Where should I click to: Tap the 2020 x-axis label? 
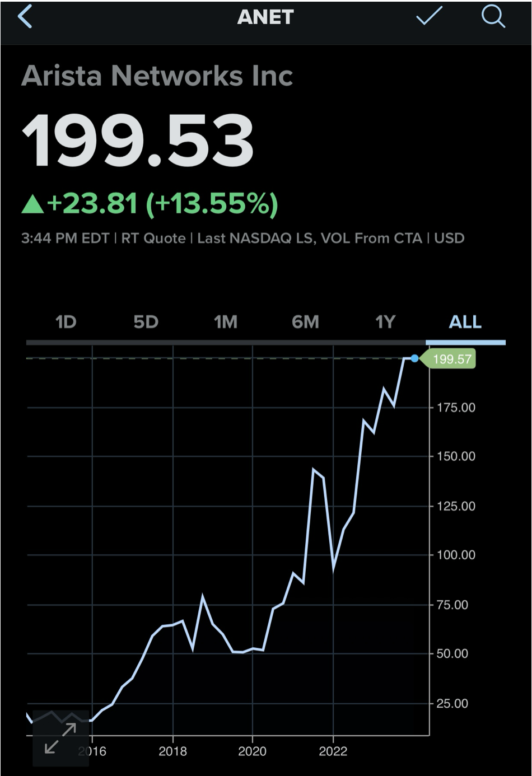[253, 751]
